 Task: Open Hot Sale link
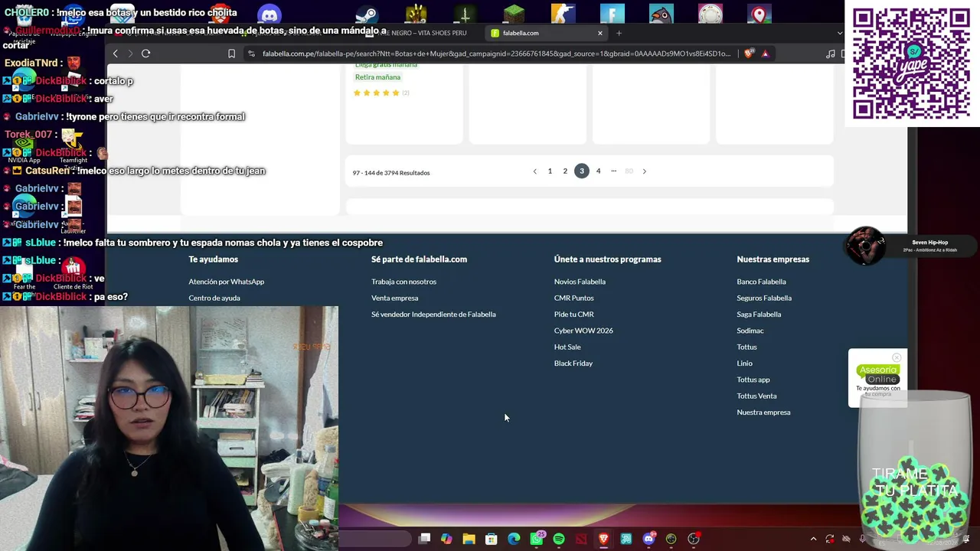[567, 347]
